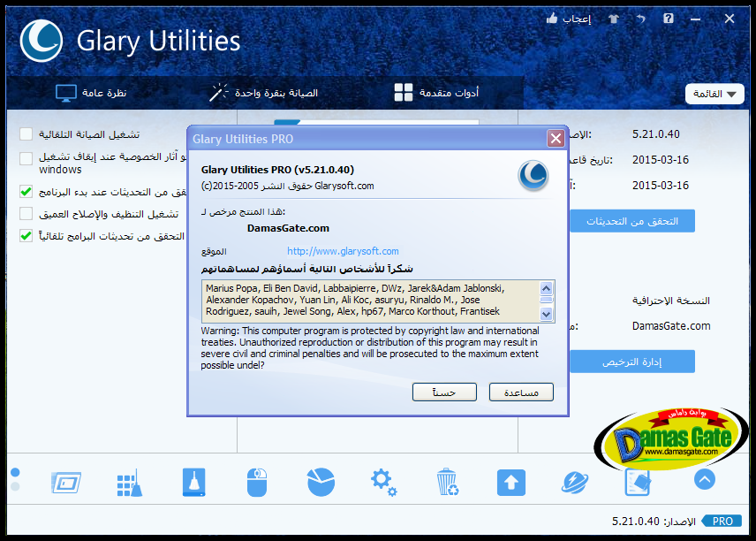Click the copyright Glarysoft.com 2015-2005 line

[x=287, y=186]
